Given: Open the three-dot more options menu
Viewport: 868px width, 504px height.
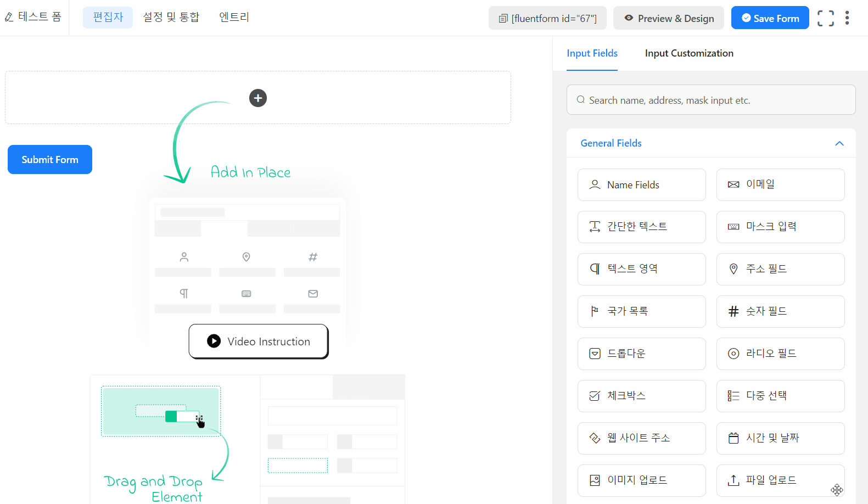Looking at the screenshot, I should (x=847, y=18).
